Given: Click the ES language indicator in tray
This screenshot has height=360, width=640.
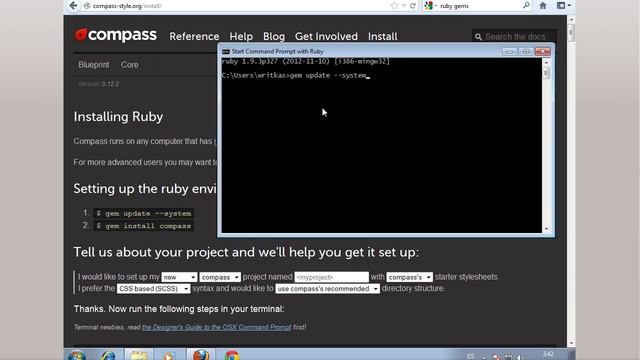Looking at the screenshot, I should (470, 356).
